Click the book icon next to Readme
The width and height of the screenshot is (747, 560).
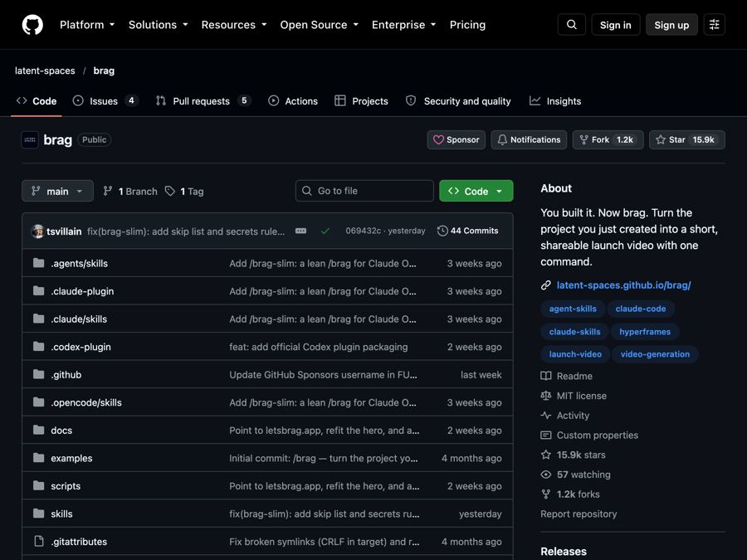(546, 376)
